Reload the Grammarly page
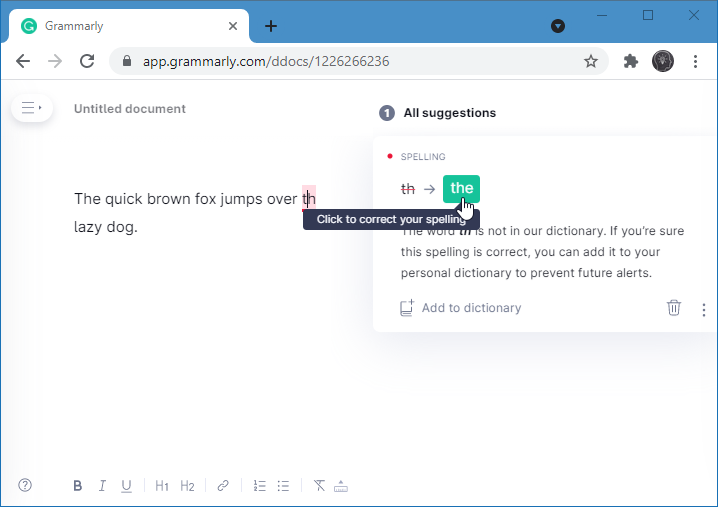Screen dimensions: 718x507 (x=87, y=61)
